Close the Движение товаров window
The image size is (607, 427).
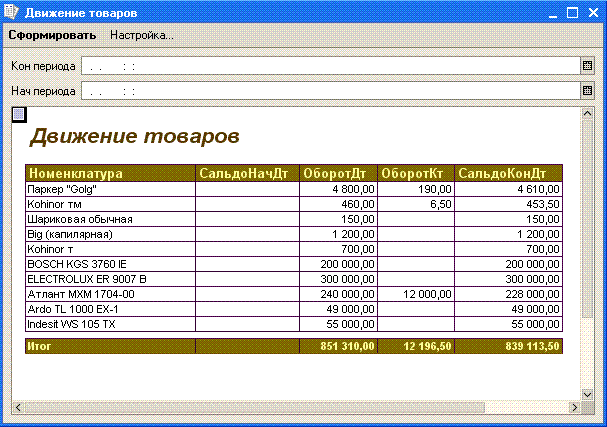click(x=593, y=13)
